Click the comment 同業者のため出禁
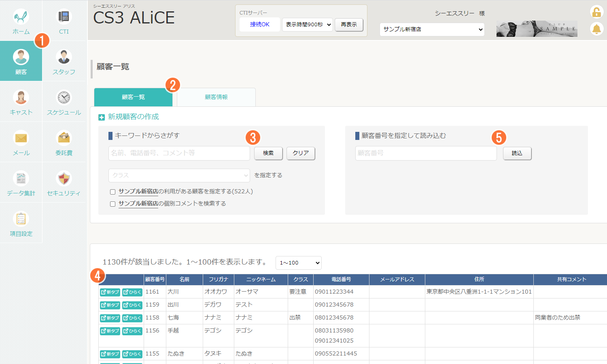This screenshot has height=364, width=607. (x=558, y=317)
